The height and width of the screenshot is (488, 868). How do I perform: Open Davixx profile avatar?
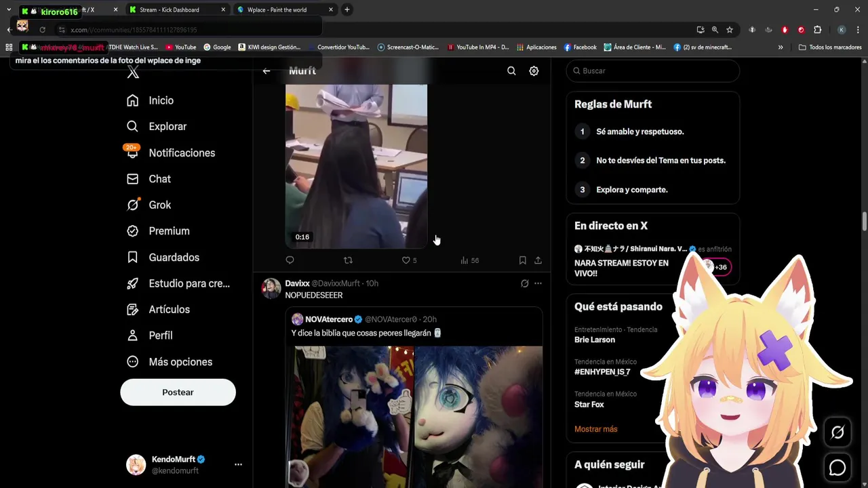[271, 288]
